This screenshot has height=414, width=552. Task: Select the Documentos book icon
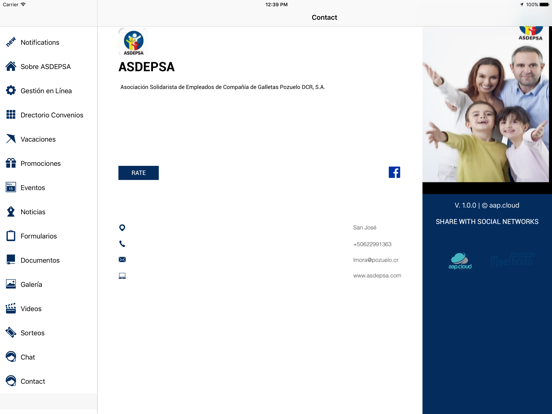pyautogui.click(x=11, y=260)
